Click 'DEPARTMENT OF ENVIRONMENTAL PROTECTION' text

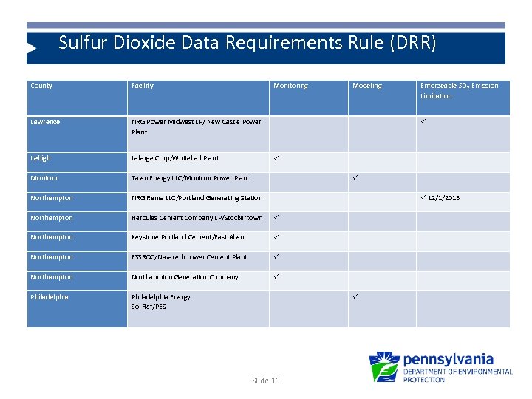[x=457, y=376]
